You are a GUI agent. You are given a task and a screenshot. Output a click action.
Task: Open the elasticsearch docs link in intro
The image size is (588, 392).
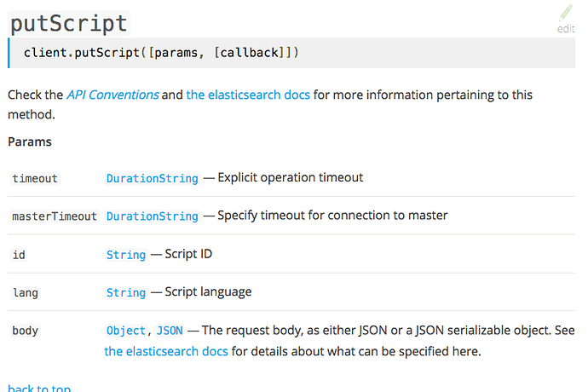point(248,95)
